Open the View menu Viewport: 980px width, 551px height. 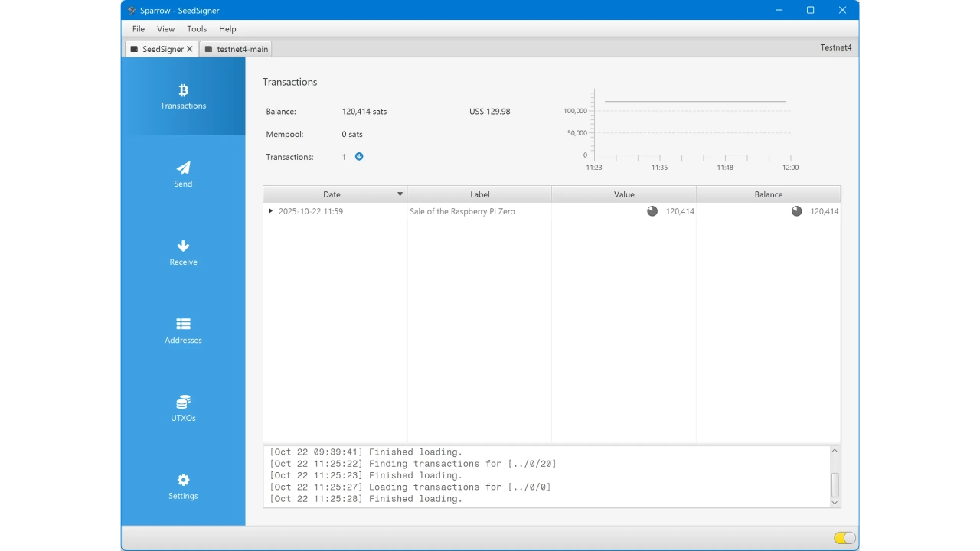point(165,29)
